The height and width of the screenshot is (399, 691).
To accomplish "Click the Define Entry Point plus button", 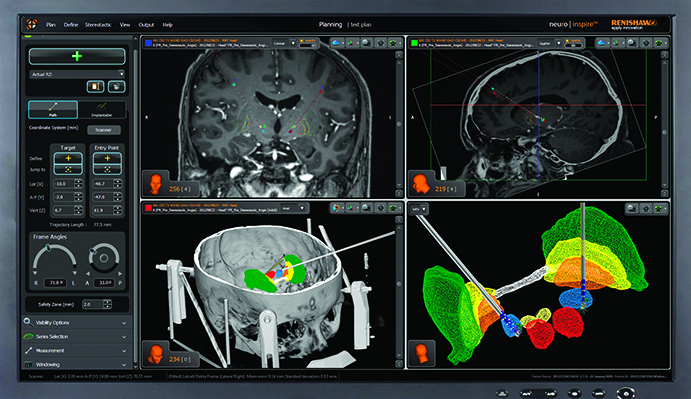I will point(107,158).
